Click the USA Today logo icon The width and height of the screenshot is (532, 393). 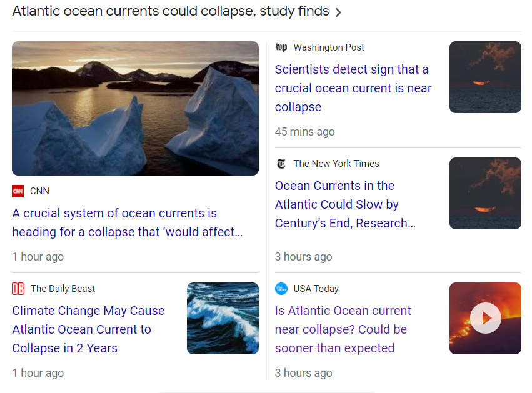281,289
